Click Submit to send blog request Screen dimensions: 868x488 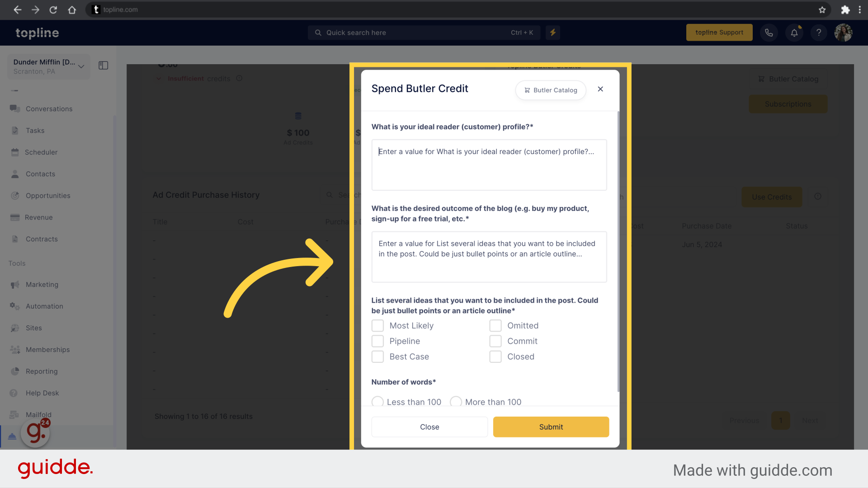pyautogui.click(x=551, y=427)
